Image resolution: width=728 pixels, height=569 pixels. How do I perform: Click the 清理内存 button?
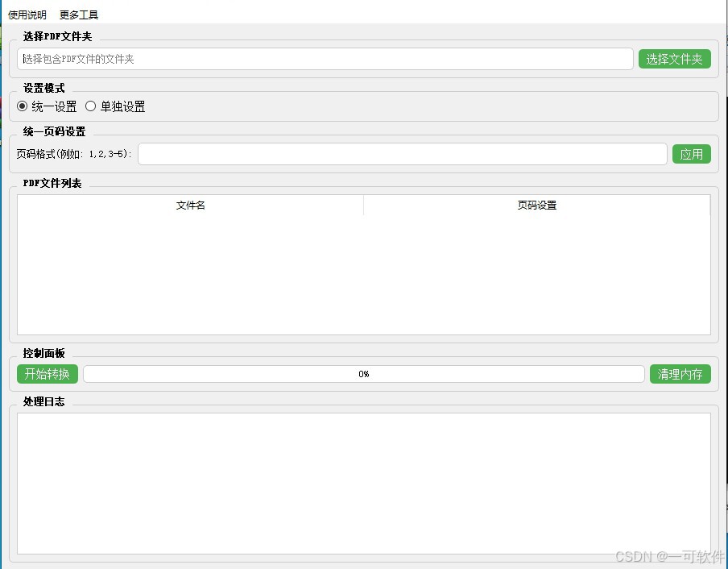tap(680, 374)
